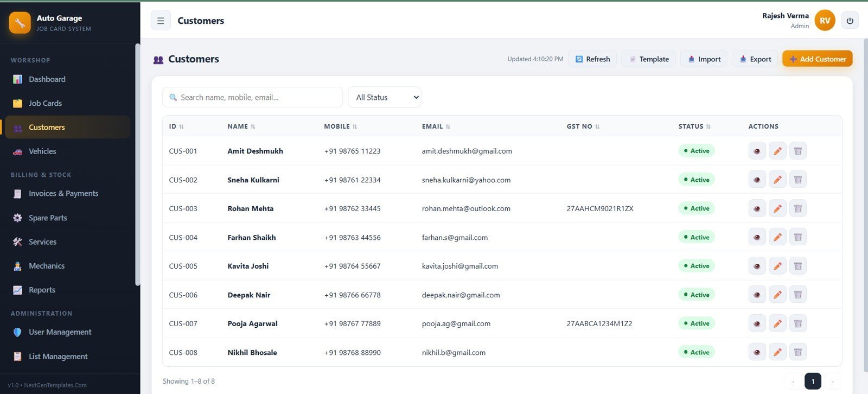Sort table by Mobile column
Viewport: 868px width, 394px height.
click(341, 126)
